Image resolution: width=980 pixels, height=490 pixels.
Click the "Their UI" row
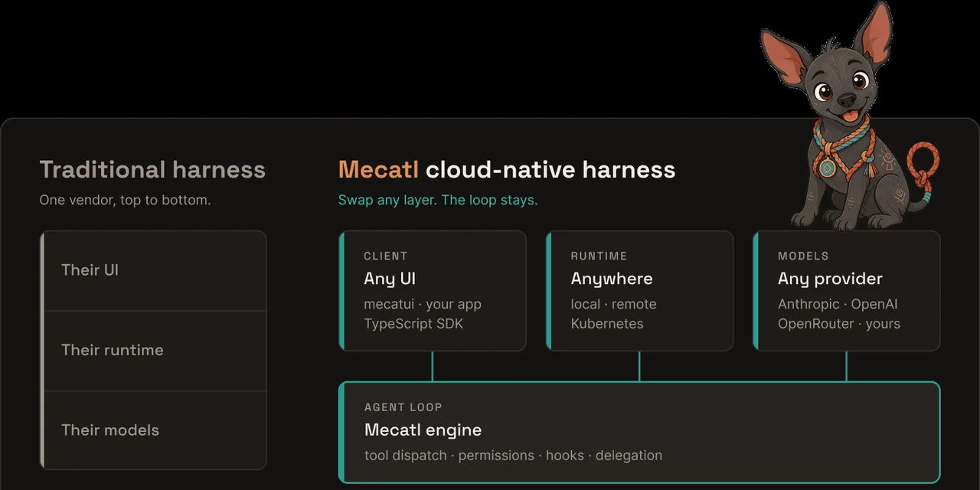coord(154,270)
